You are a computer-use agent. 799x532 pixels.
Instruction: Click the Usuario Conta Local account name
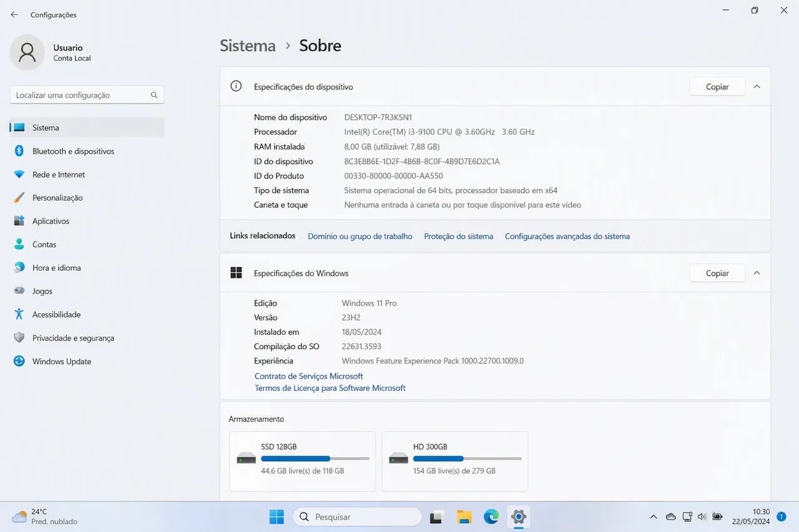tap(72, 52)
